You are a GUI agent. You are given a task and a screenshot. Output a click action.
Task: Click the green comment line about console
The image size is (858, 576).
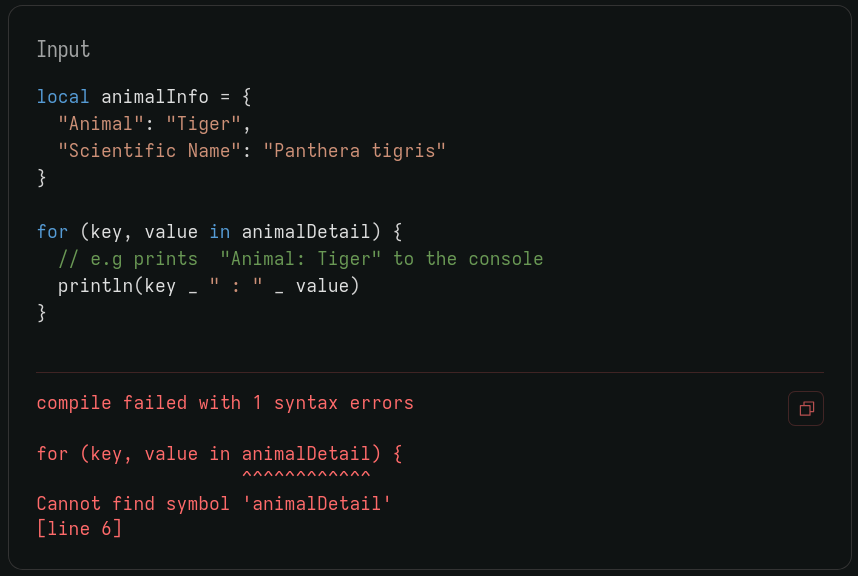point(300,259)
